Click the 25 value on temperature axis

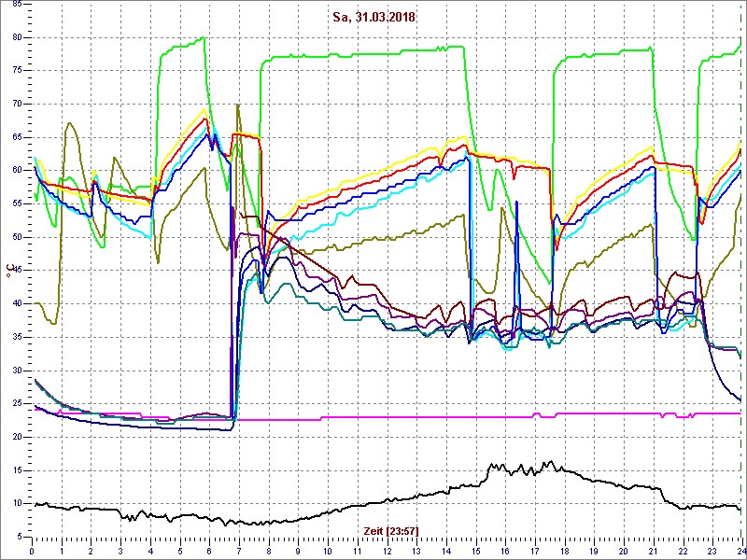[16, 404]
